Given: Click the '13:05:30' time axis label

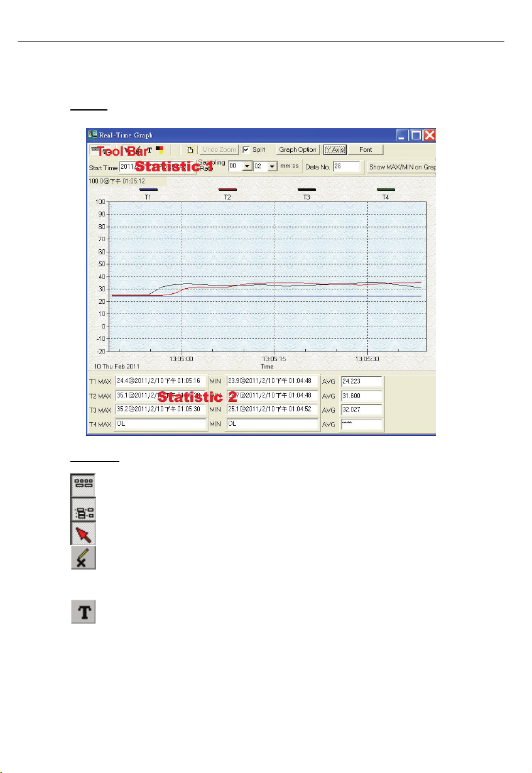Looking at the screenshot, I should [x=367, y=359].
